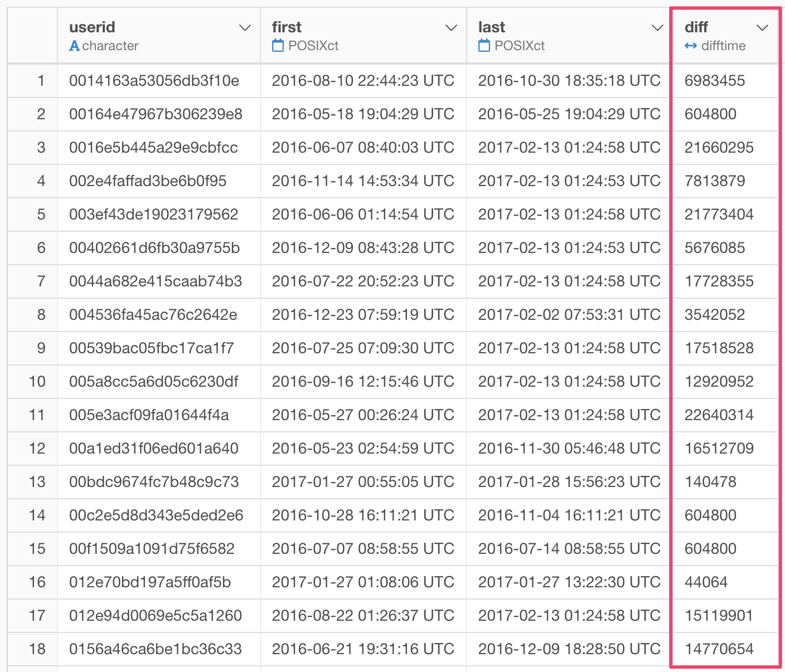
Task: Select the diff value 21660295
Action: [x=719, y=148]
